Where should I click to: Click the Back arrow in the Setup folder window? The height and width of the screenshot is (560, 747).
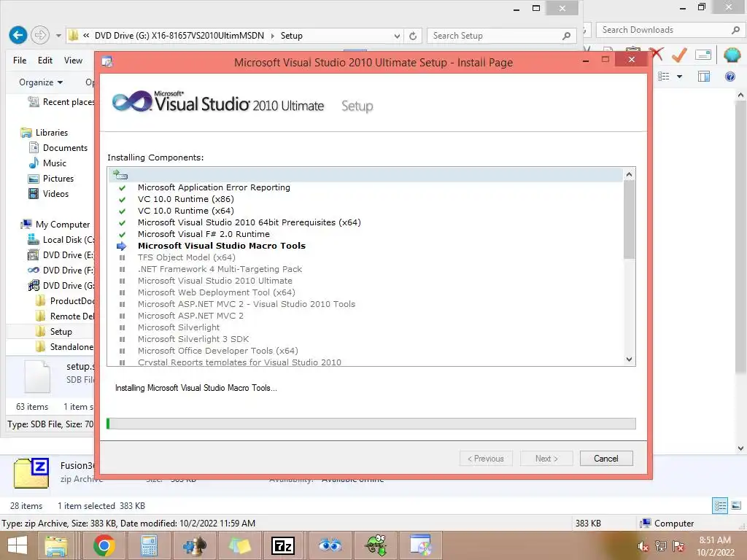[x=18, y=35]
